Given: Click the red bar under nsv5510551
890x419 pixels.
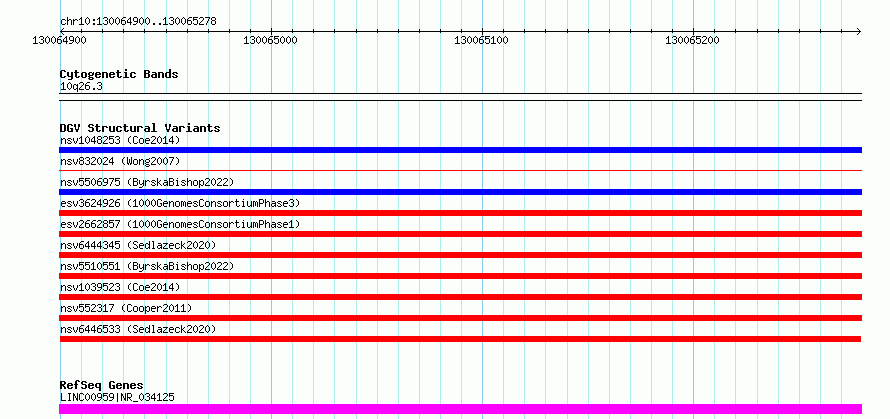Looking at the screenshot, I should point(460,276).
